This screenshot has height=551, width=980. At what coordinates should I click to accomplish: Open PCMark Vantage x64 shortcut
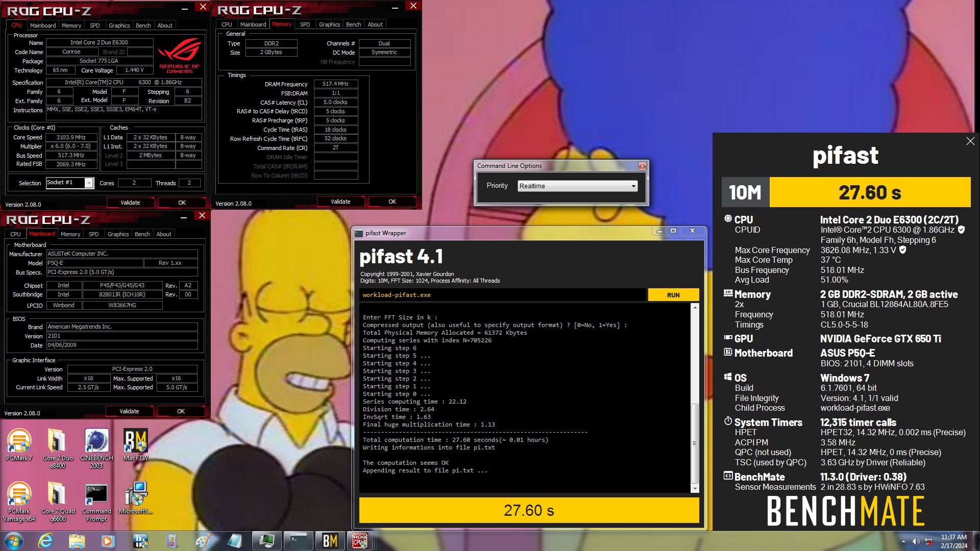point(19,502)
